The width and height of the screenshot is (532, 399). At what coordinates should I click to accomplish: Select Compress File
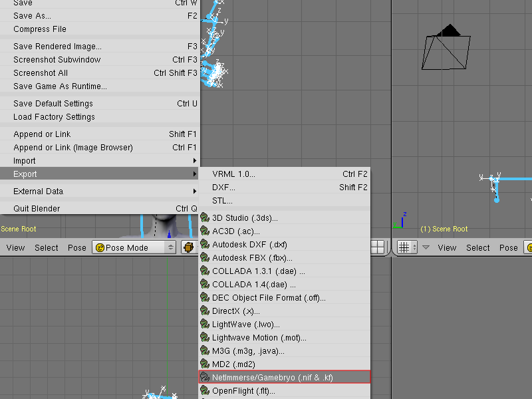(100, 29)
